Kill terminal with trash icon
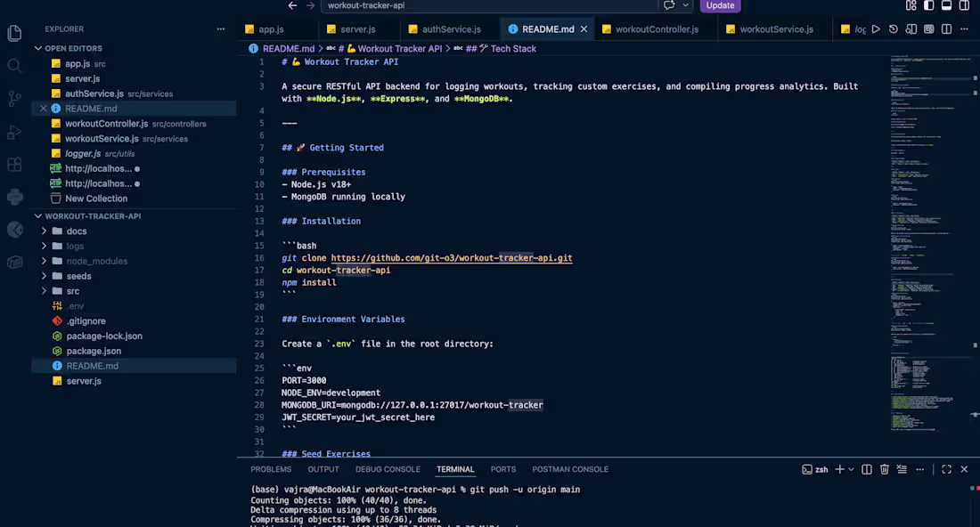This screenshot has width=980, height=527. [x=885, y=469]
